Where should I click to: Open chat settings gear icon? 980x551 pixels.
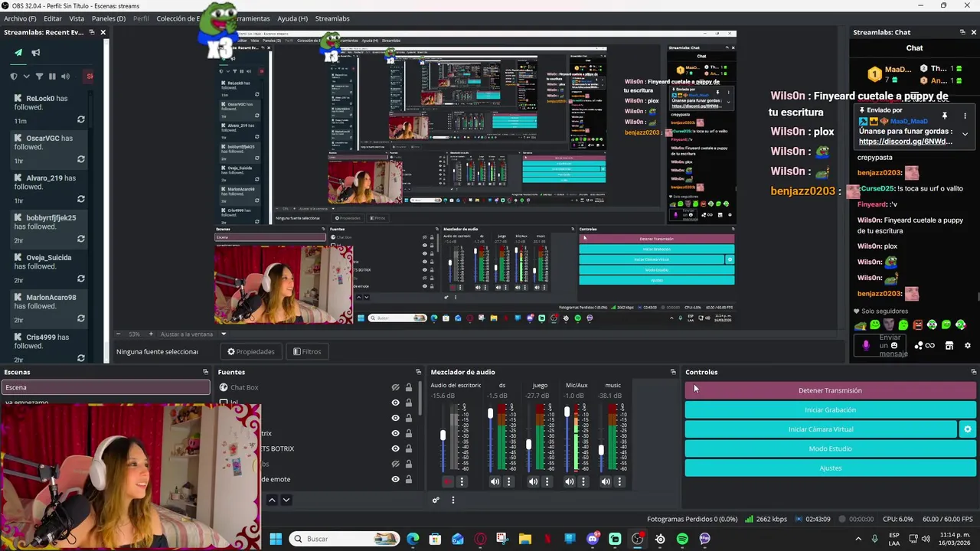[968, 346]
